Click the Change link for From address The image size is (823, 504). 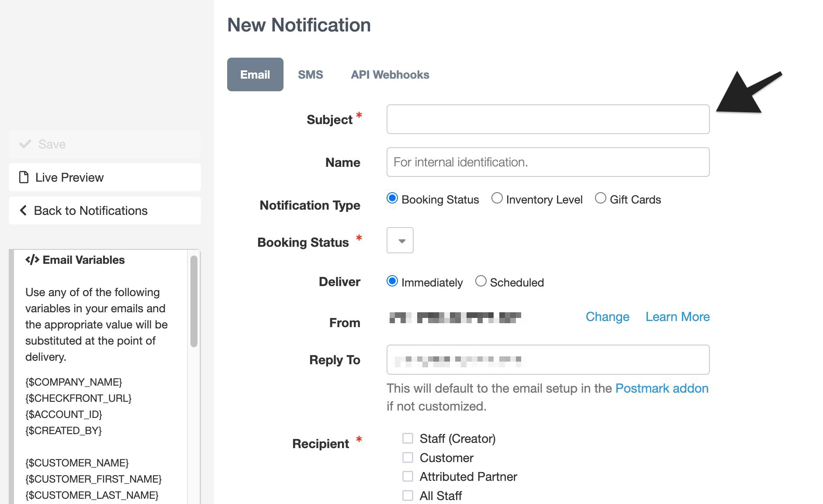(607, 317)
